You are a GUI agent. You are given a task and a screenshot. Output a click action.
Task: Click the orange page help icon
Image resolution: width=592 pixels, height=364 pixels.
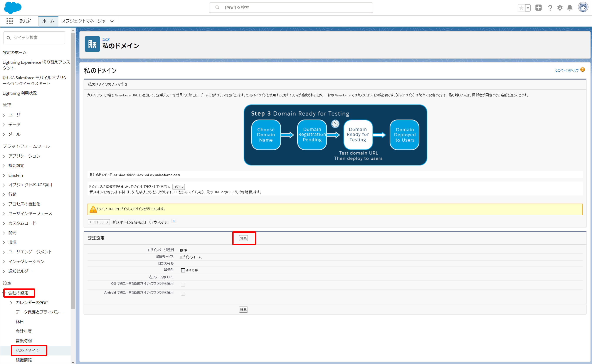point(583,70)
